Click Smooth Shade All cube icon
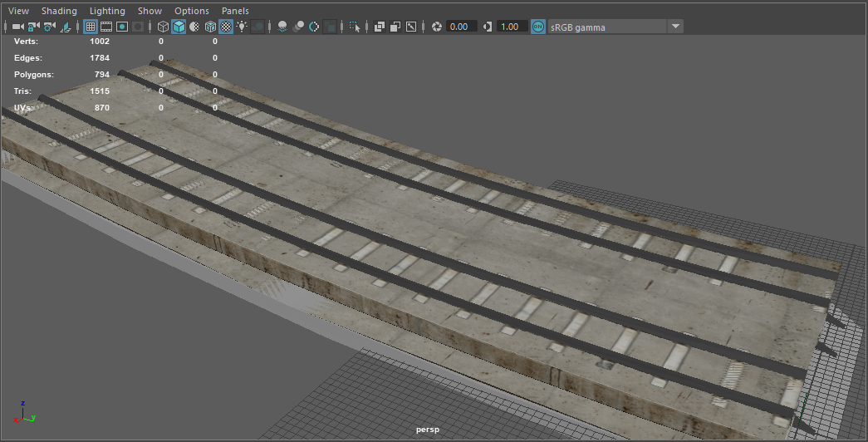This screenshot has width=868, height=442. [x=178, y=27]
